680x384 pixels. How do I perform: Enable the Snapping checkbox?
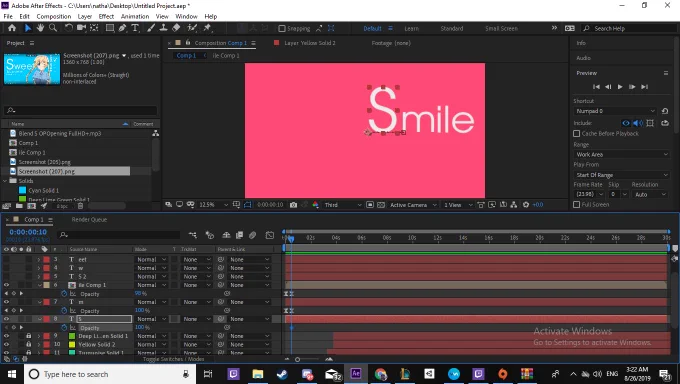click(x=282, y=29)
